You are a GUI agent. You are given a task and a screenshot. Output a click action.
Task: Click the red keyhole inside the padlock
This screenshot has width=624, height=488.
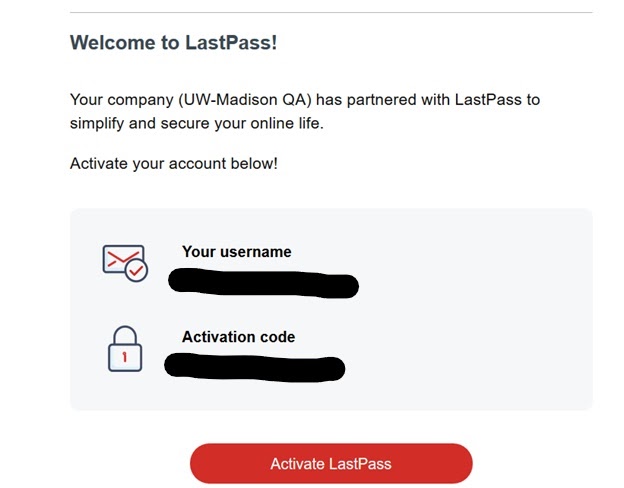pyautogui.click(x=125, y=357)
